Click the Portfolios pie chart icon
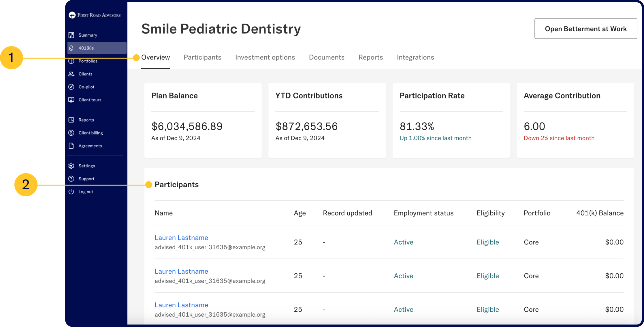The width and height of the screenshot is (644, 327). pos(71,61)
